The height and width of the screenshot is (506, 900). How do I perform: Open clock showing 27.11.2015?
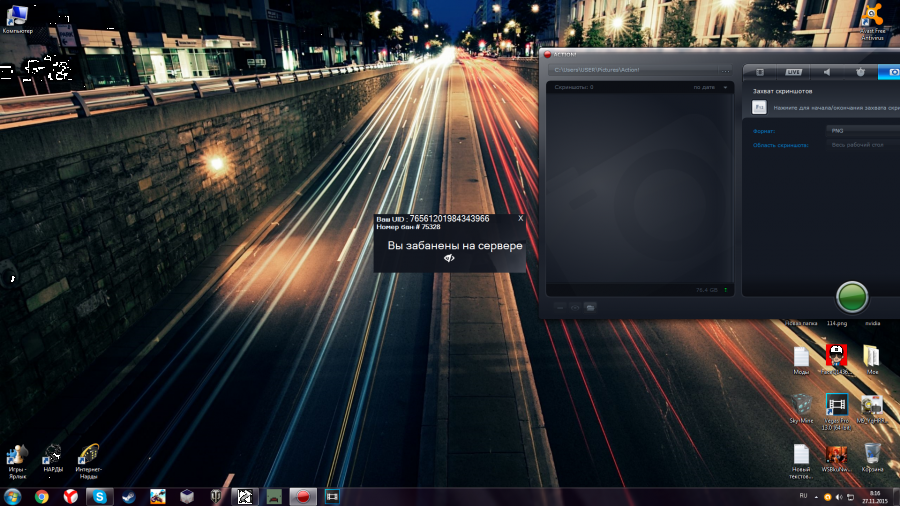coord(874,497)
